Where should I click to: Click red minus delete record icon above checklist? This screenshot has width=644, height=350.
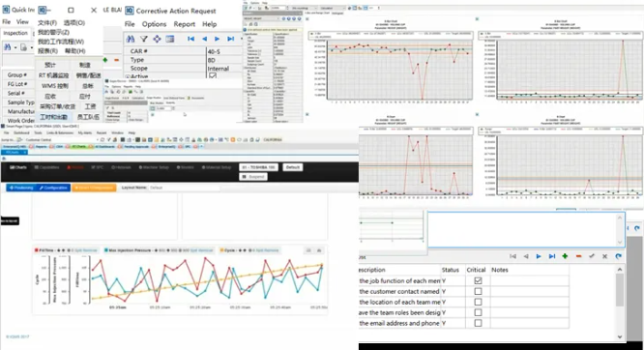[x=578, y=256]
